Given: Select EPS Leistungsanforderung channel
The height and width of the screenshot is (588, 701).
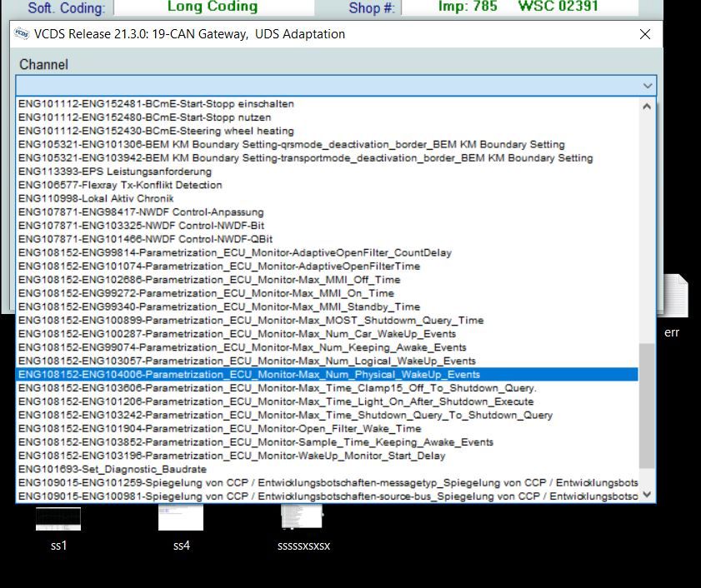Looking at the screenshot, I should 327,172.
